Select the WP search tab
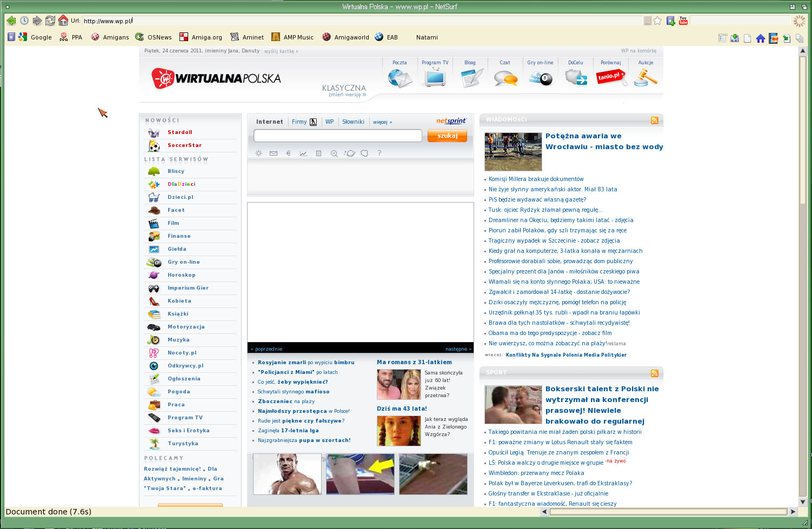The width and height of the screenshot is (812, 529). (x=329, y=122)
